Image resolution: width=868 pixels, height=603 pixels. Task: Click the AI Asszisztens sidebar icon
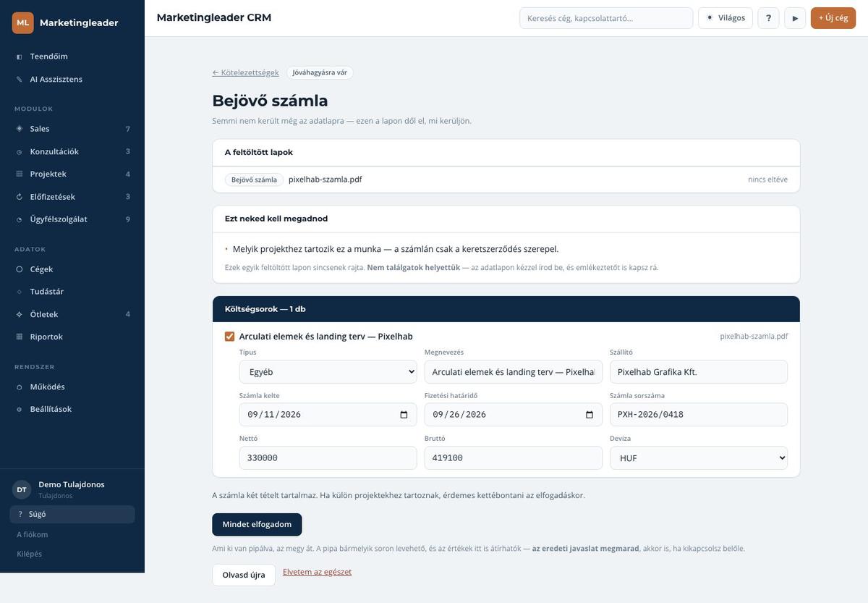(x=19, y=80)
